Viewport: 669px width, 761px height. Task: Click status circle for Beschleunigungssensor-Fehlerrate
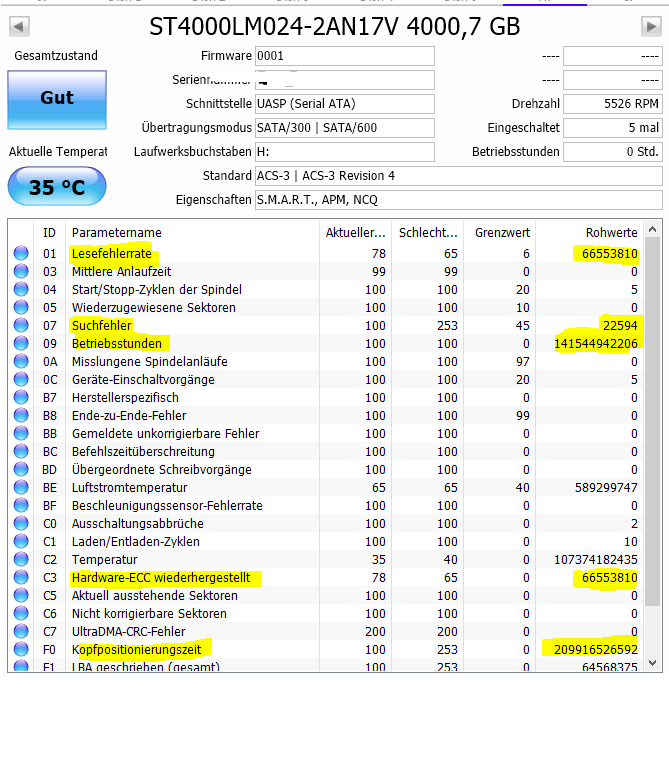coord(21,505)
